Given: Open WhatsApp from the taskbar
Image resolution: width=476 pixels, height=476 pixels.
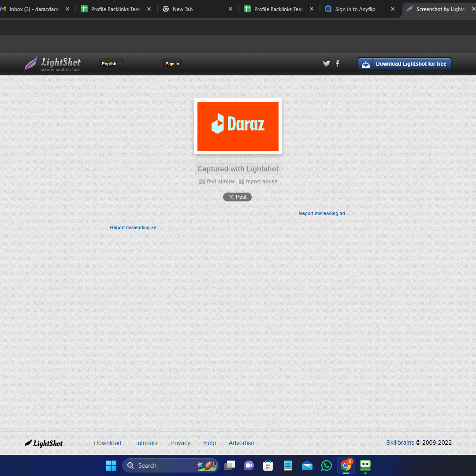Looking at the screenshot, I should pyautogui.click(x=326, y=465).
